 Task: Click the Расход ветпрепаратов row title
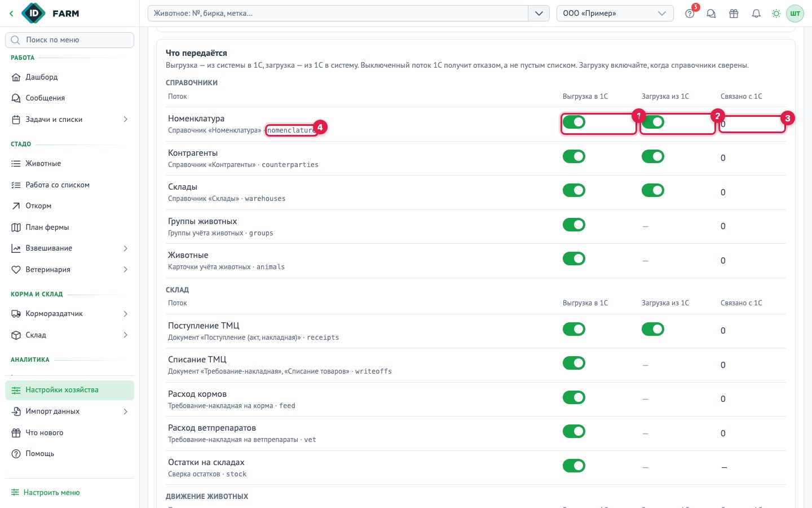tap(212, 428)
